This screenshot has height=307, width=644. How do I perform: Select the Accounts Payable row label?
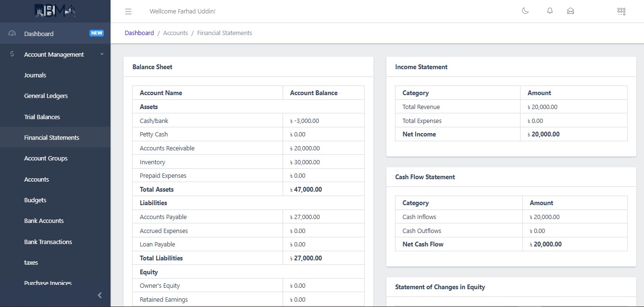click(x=163, y=217)
